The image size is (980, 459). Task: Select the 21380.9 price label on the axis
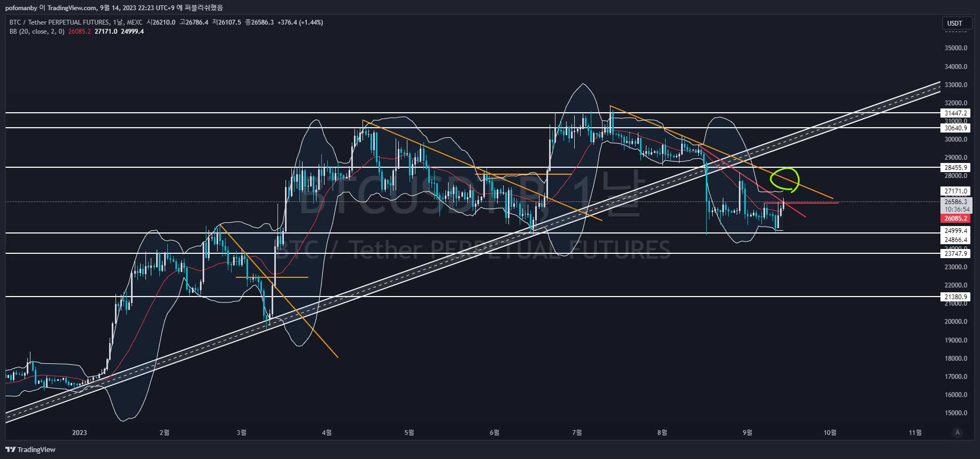coord(955,297)
